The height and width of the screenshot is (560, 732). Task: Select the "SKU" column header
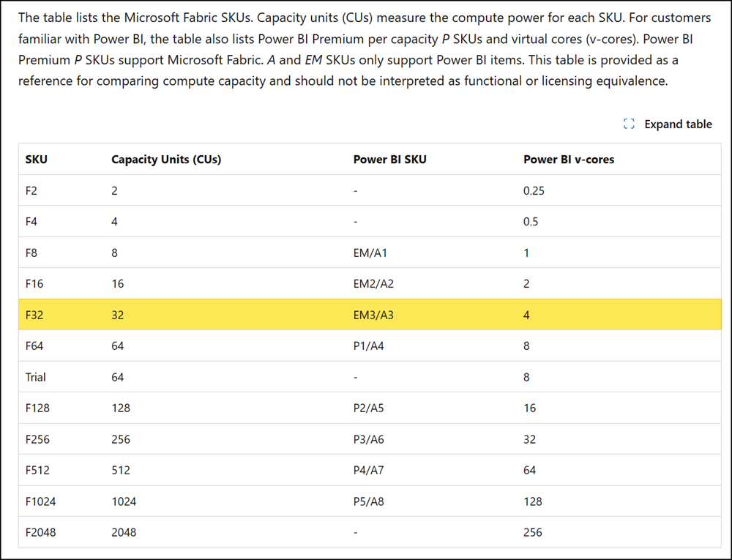coord(36,160)
